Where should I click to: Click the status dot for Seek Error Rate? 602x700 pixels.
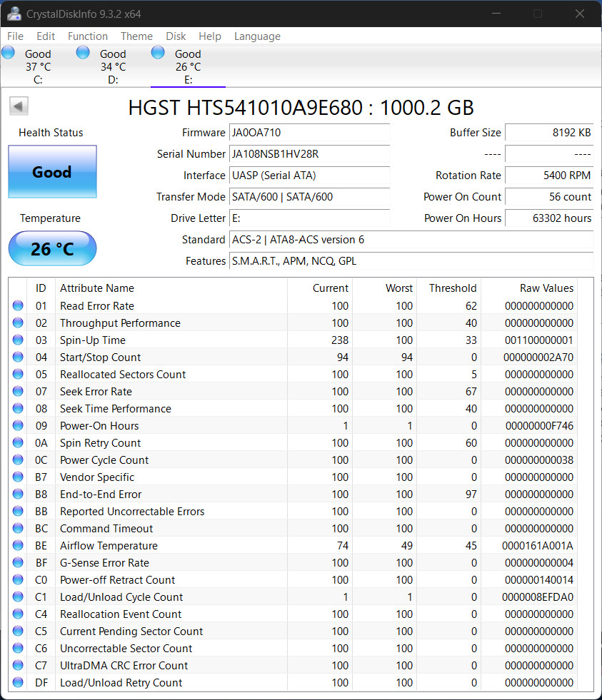point(18,391)
